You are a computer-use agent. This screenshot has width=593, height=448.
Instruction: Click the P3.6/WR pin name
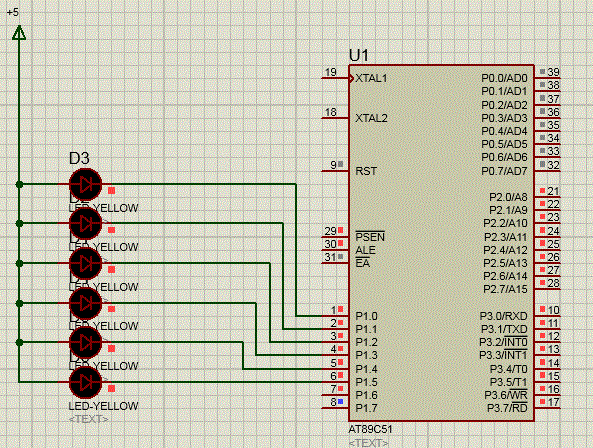pos(506,395)
